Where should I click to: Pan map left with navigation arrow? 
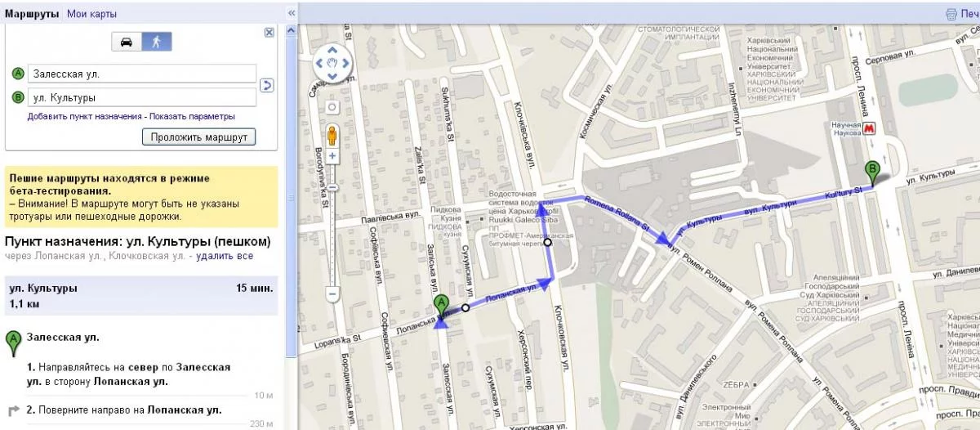click(318, 61)
